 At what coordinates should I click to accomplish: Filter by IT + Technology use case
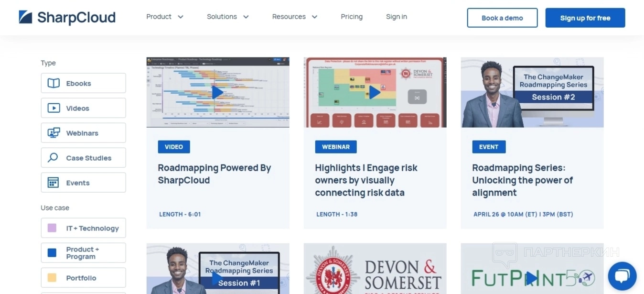click(x=84, y=228)
